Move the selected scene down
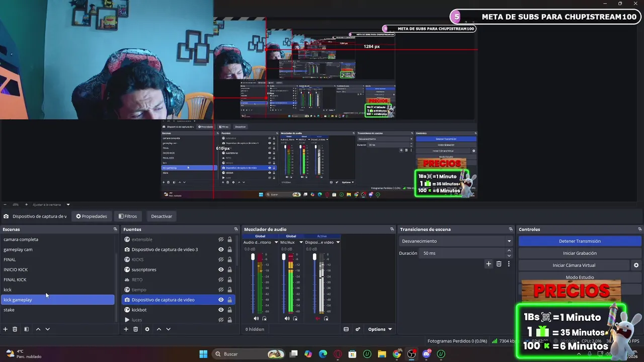This screenshot has height=362, width=644. tap(48, 329)
